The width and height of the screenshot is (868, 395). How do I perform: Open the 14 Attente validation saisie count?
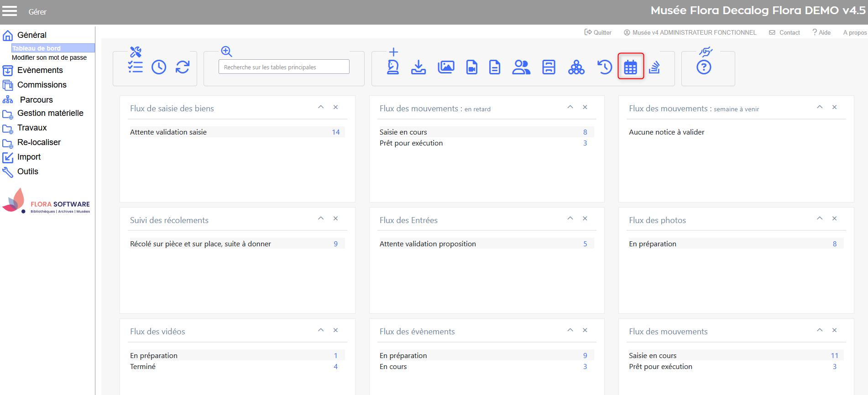pos(335,132)
